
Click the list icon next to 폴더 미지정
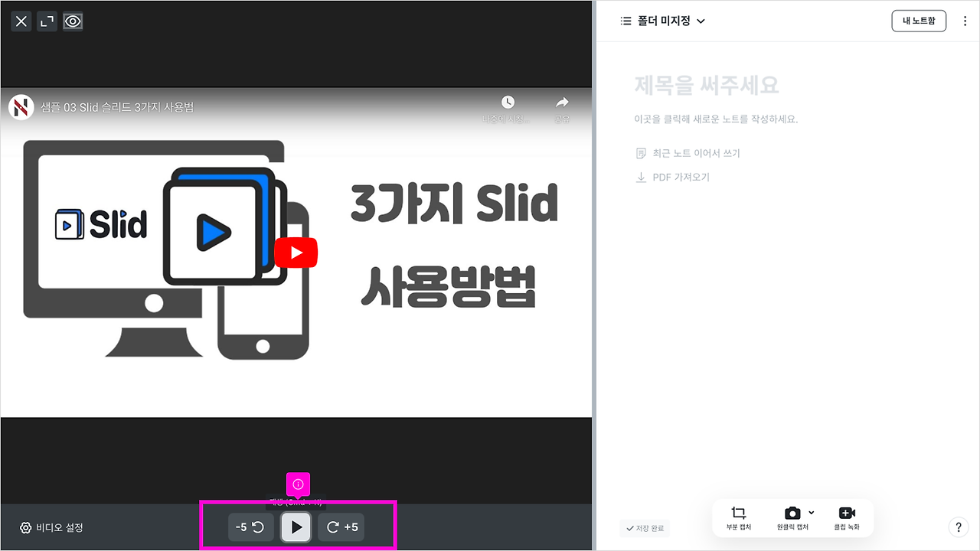pos(625,21)
